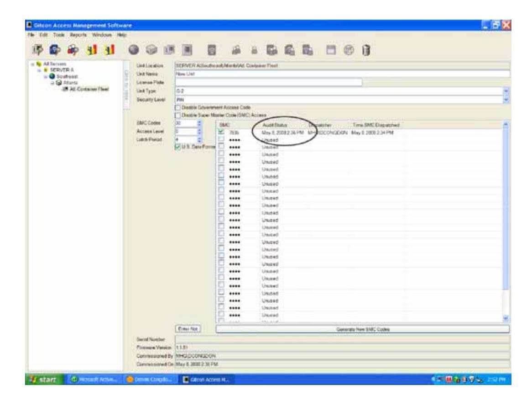
Task: Toggle Disable Government Access Code checkbox
Action: pyautogui.click(x=177, y=107)
